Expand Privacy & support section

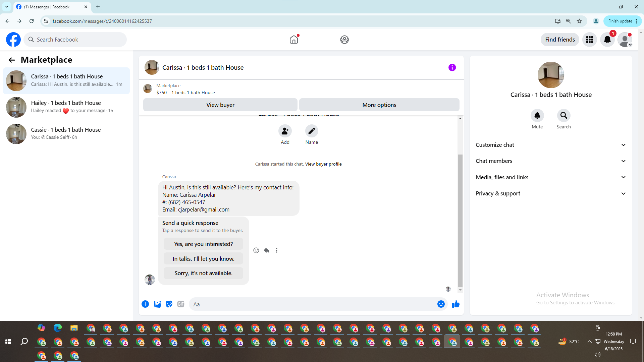click(551, 193)
